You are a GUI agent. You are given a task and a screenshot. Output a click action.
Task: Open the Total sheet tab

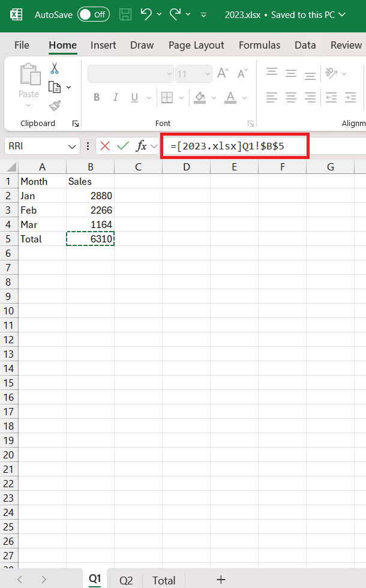(164, 581)
